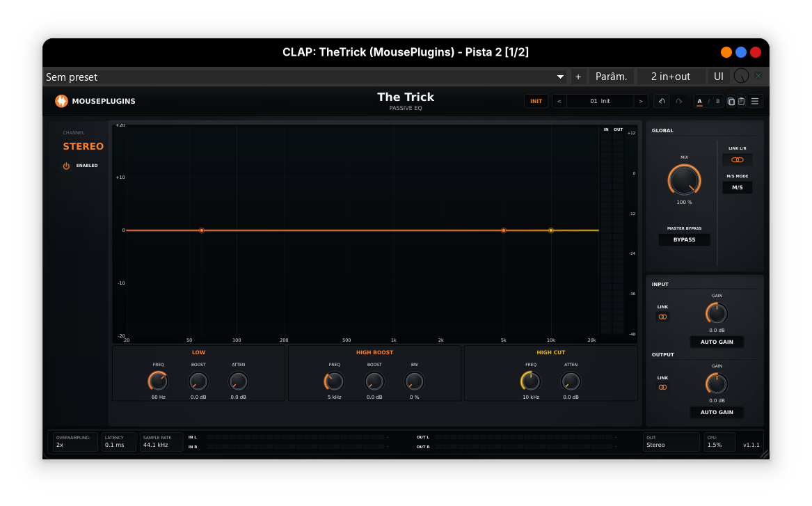Click the undo arrow icon

pyautogui.click(x=661, y=102)
